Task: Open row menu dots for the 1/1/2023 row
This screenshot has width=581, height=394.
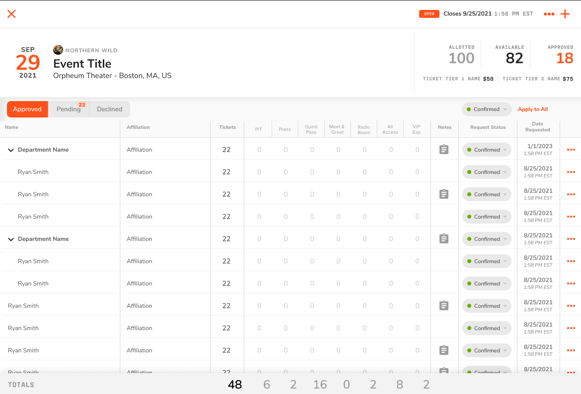Action: point(571,150)
